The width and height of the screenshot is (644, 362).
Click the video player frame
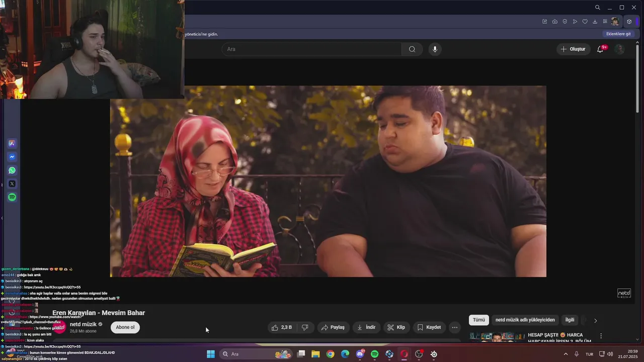pyautogui.click(x=328, y=181)
